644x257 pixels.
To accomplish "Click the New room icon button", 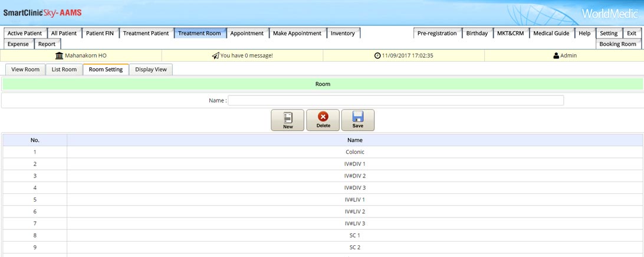I will pyautogui.click(x=288, y=120).
